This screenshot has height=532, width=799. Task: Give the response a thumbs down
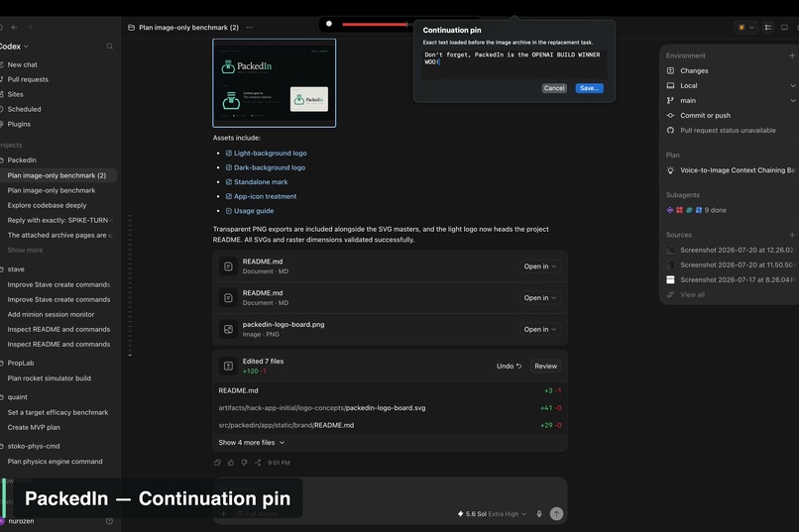click(x=244, y=463)
